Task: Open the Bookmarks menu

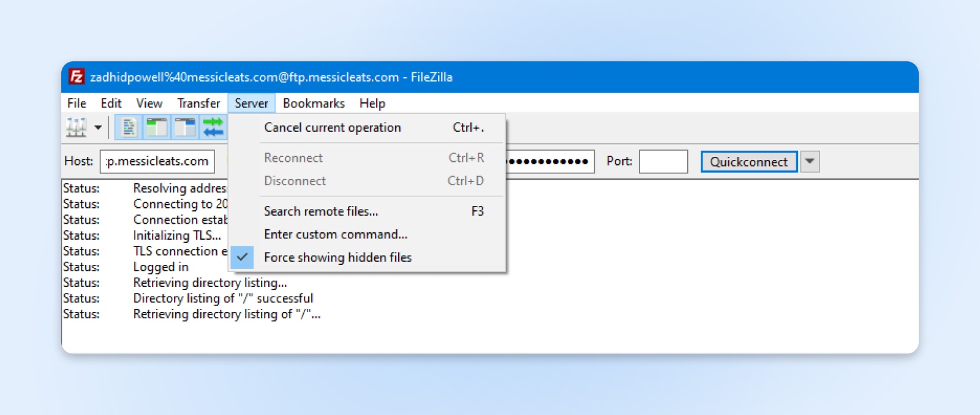Action: click(x=314, y=103)
